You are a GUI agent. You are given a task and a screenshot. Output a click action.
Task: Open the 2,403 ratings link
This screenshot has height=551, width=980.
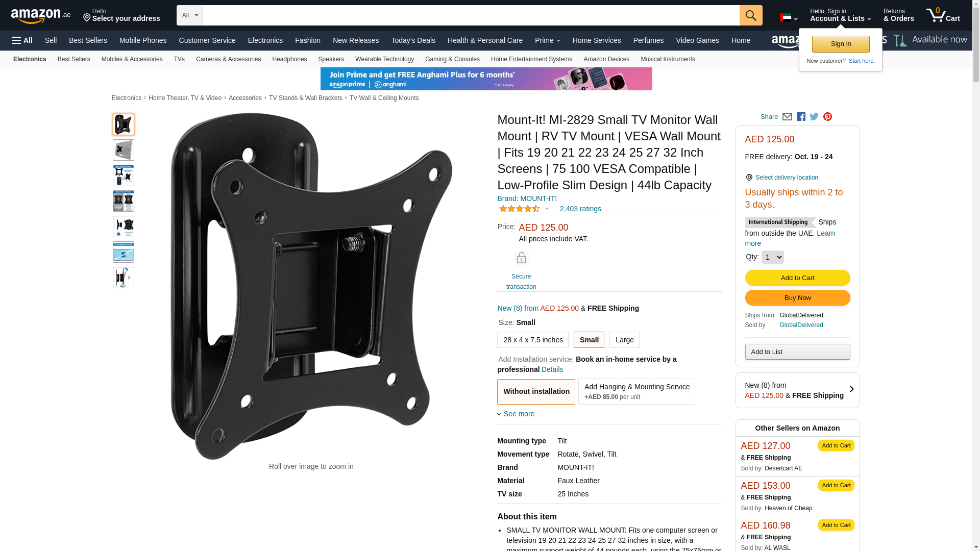pos(580,209)
